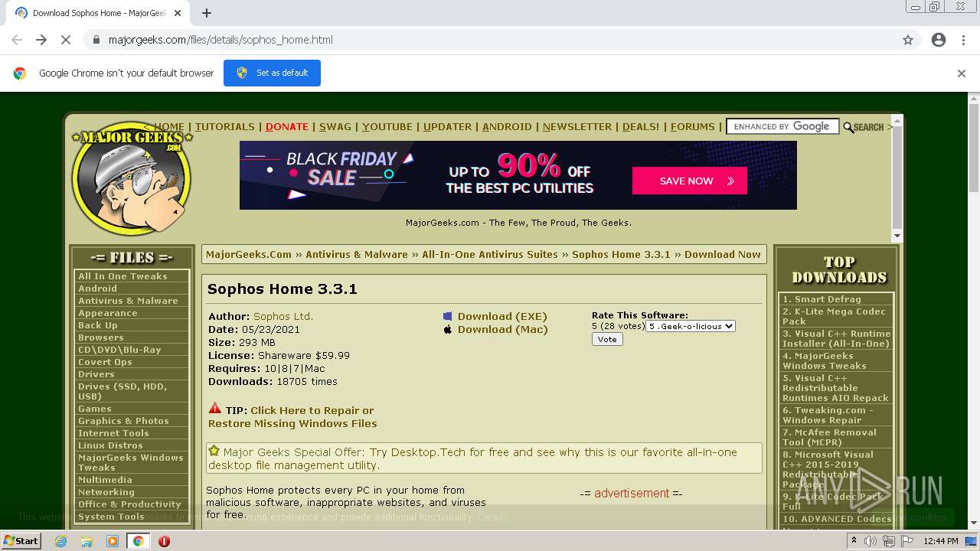
Task: Click the site info lock icon
Action: 96,40
